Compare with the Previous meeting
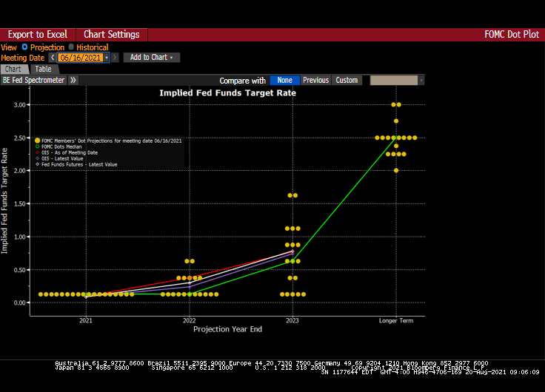This screenshot has width=545, height=392. click(x=315, y=80)
